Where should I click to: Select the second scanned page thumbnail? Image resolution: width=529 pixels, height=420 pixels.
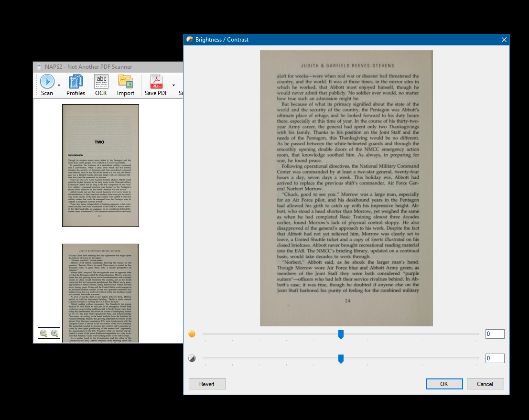(100, 293)
